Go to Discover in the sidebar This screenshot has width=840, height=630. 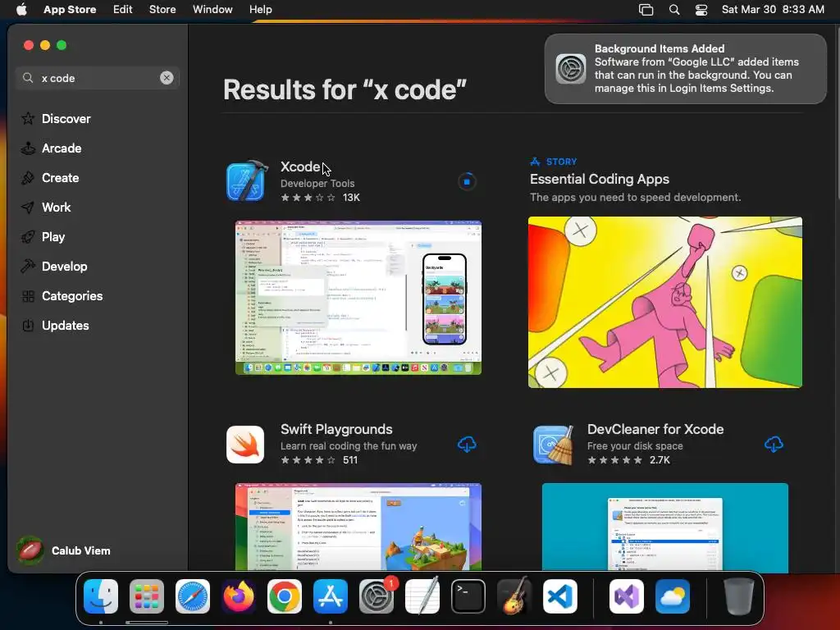coord(66,118)
